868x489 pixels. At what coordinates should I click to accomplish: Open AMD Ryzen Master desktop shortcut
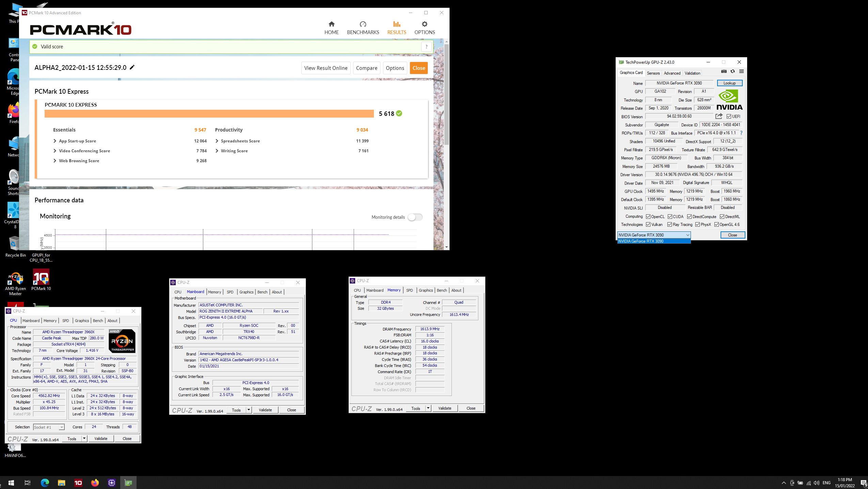(15, 283)
